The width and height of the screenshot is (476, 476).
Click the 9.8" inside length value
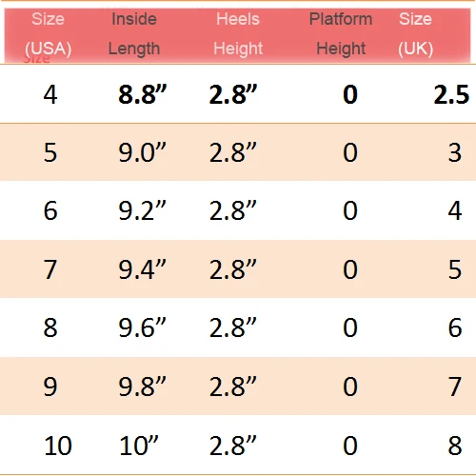[142, 387]
